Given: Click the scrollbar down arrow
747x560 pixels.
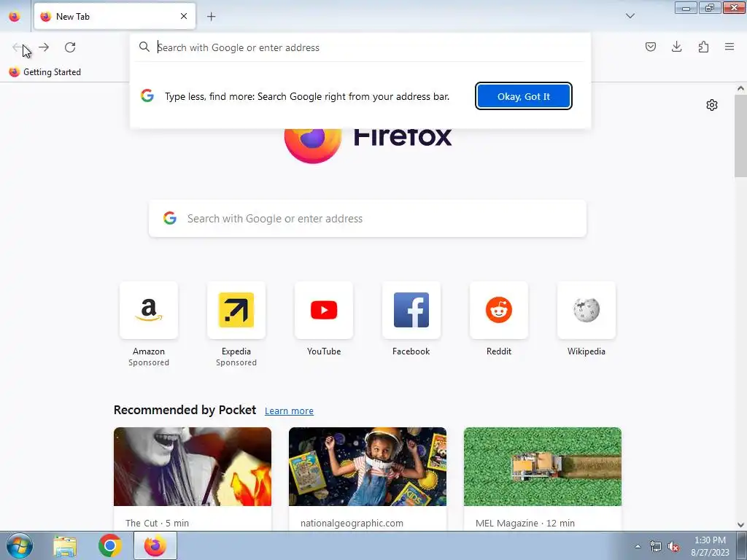Looking at the screenshot, I should 740,525.
